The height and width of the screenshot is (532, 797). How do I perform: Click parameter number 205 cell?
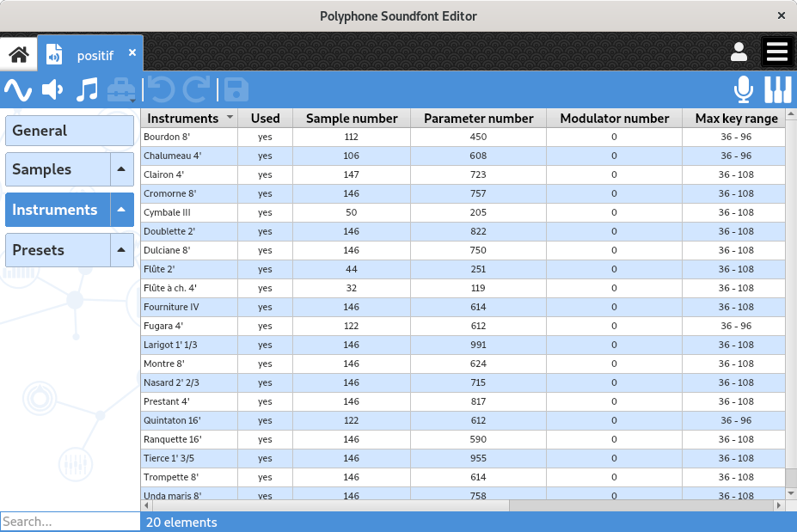point(478,212)
